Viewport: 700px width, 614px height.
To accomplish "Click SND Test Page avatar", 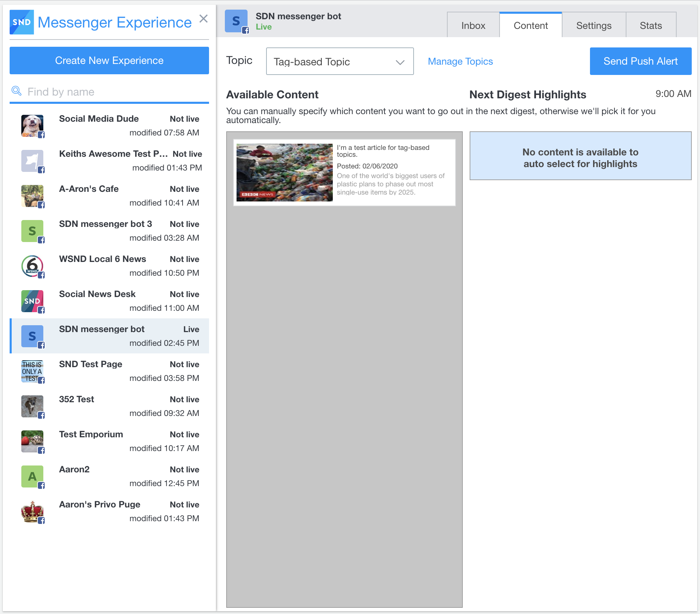I will [x=32, y=371].
